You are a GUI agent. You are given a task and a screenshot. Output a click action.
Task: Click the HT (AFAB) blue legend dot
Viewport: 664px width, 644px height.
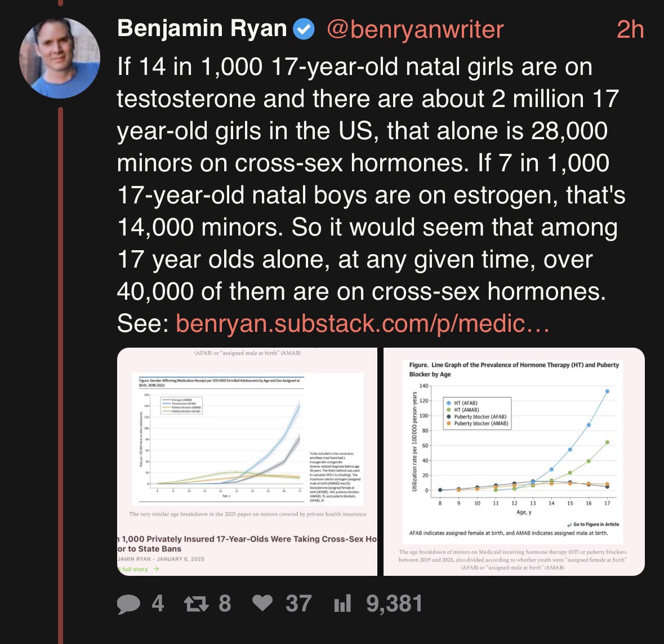[448, 403]
